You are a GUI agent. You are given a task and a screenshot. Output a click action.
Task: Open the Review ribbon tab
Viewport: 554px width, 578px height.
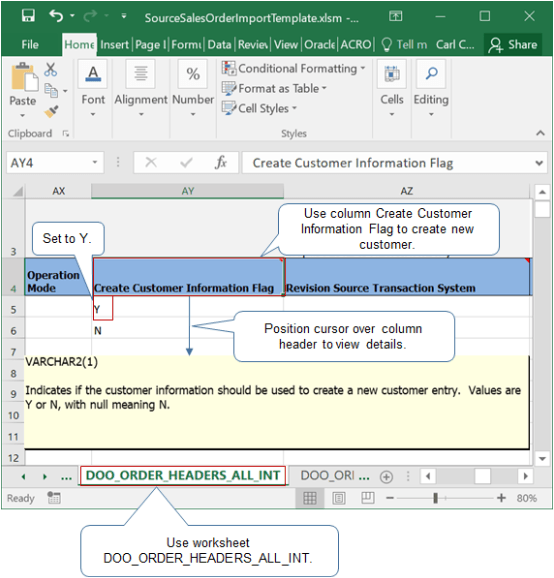pyautogui.click(x=252, y=45)
